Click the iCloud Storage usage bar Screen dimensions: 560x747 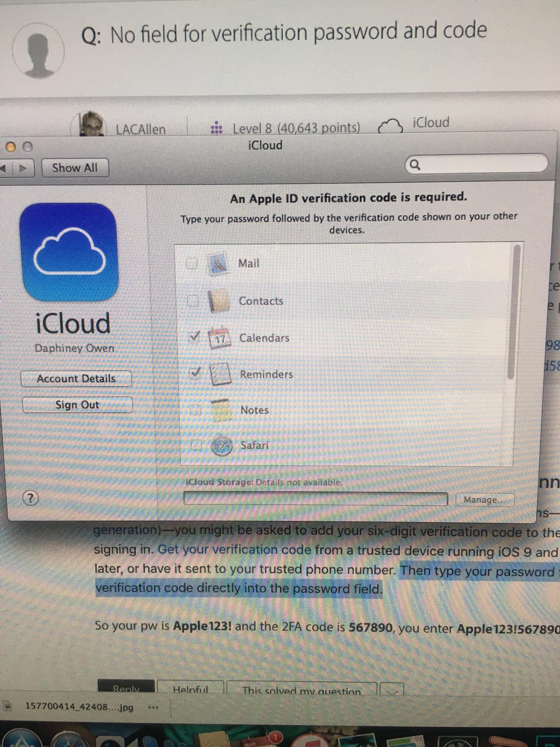pyautogui.click(x=315, y=499)
